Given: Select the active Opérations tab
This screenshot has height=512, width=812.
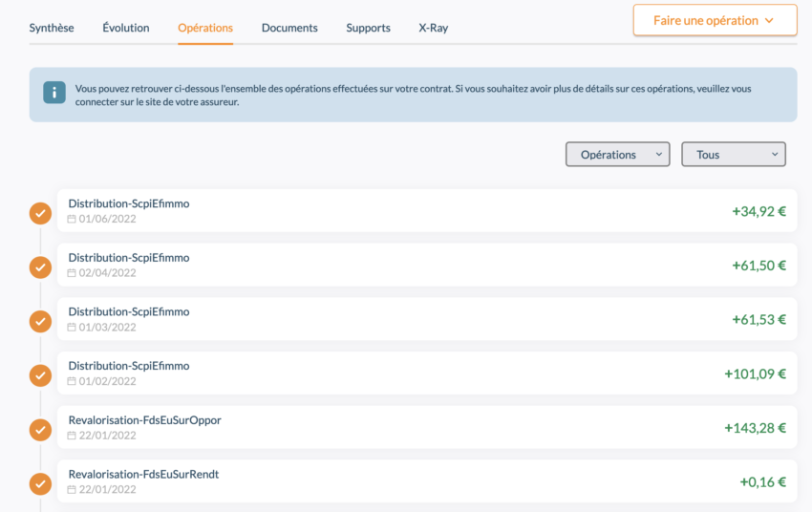Looking at the screenshot, I should [x=205, y=28].
